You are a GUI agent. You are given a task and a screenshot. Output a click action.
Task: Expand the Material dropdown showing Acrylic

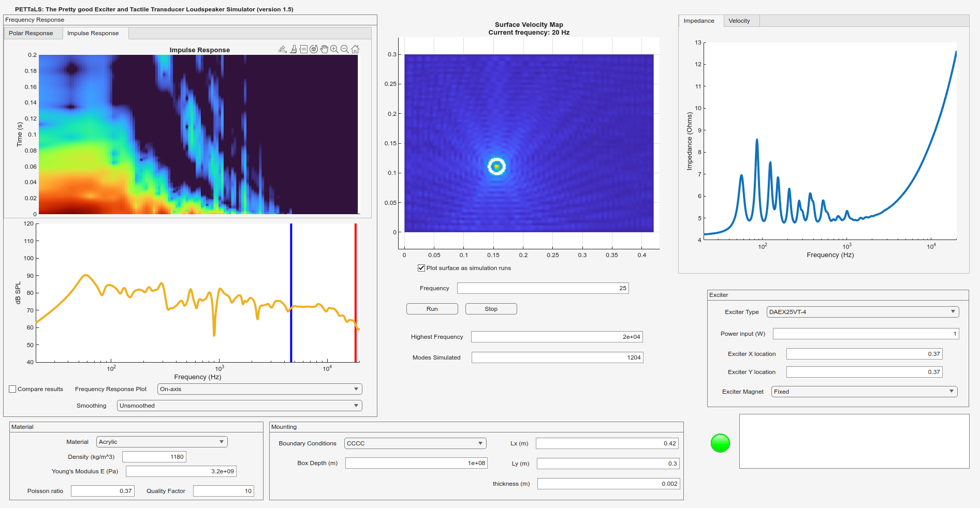[162, 442]
